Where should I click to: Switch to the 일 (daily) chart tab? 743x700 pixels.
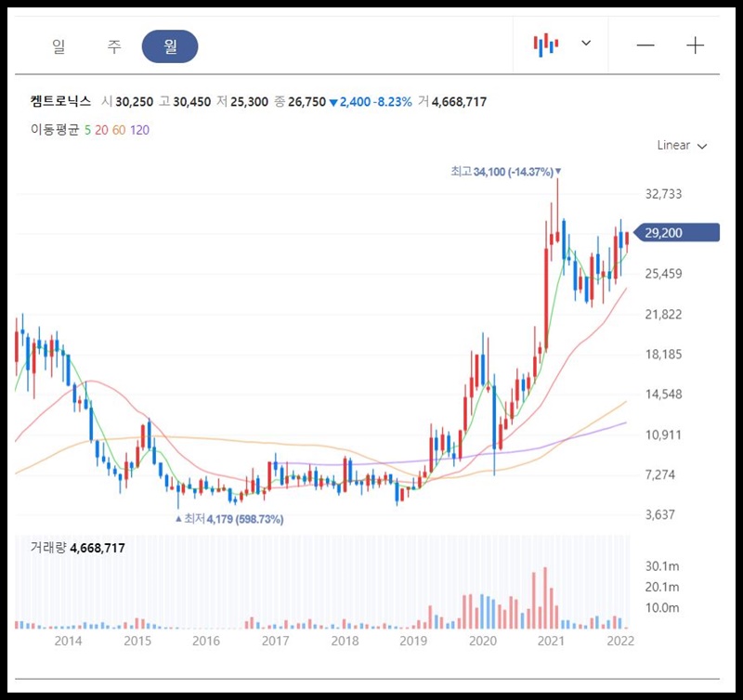click(x=59, y=46)
